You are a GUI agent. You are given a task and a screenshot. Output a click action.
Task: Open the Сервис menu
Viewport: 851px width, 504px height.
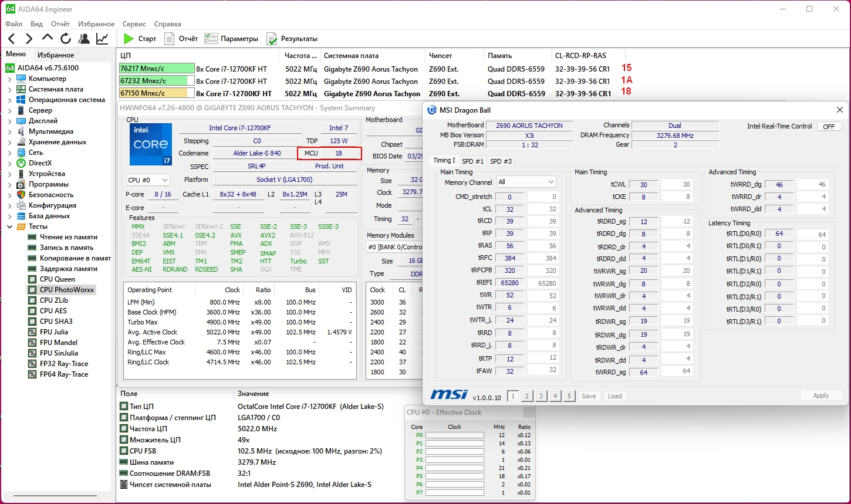click(x=134, y=24)
